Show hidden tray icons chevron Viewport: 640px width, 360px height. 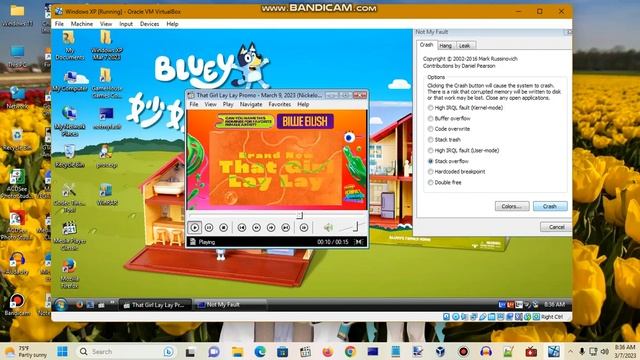[x=570, y=351]
